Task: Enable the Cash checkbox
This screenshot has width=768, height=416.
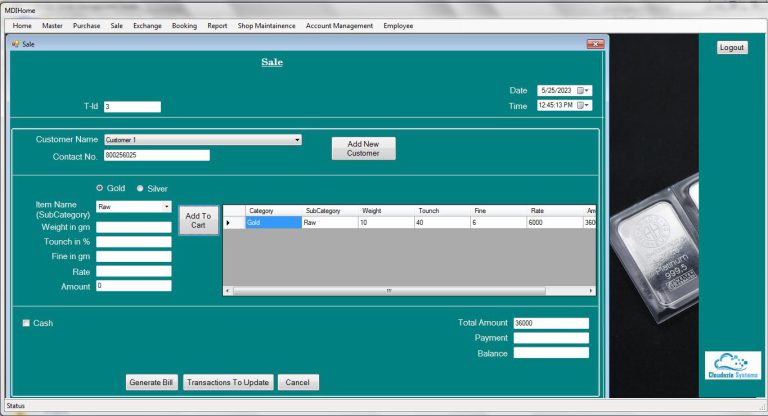Action: coord(26,323)
